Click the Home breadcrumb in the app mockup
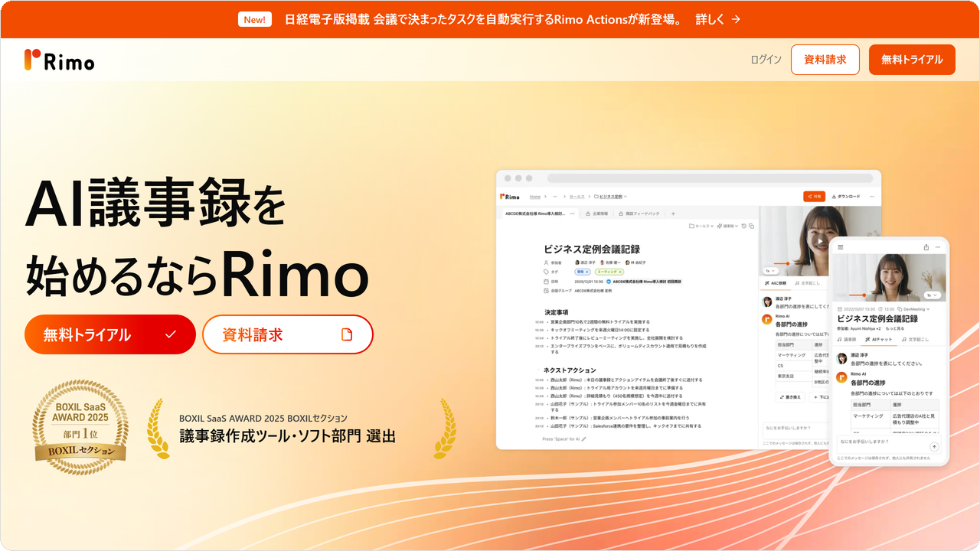 tap(534, 197)
